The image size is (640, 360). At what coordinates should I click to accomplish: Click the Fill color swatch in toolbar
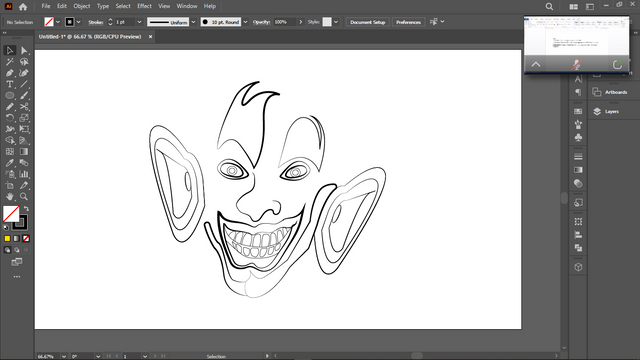click(x=11, y=213)
